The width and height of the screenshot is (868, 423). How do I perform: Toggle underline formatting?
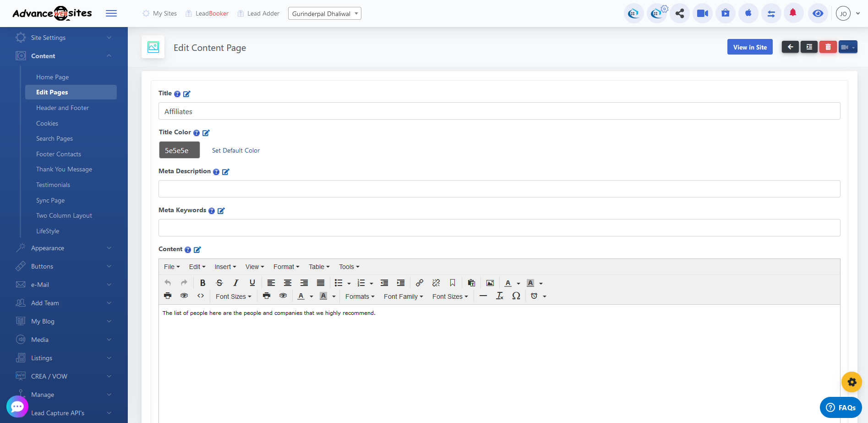(252, 283)
